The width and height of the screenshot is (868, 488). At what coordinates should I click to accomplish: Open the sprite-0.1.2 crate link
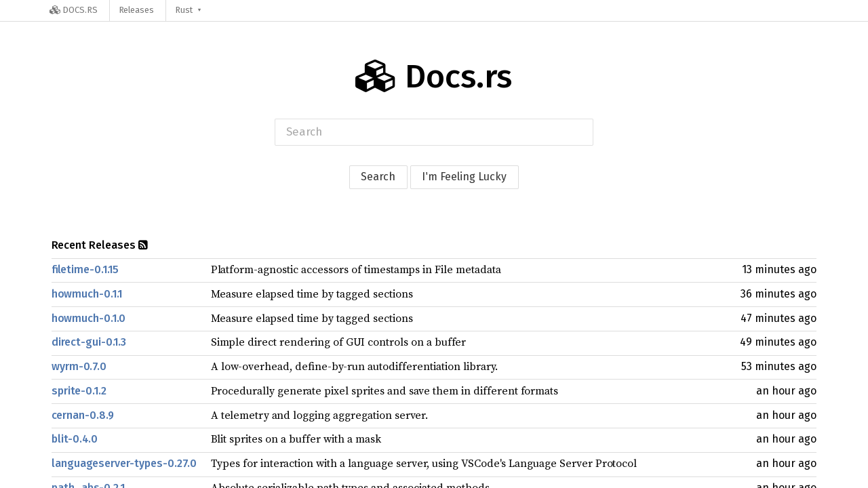79,391
